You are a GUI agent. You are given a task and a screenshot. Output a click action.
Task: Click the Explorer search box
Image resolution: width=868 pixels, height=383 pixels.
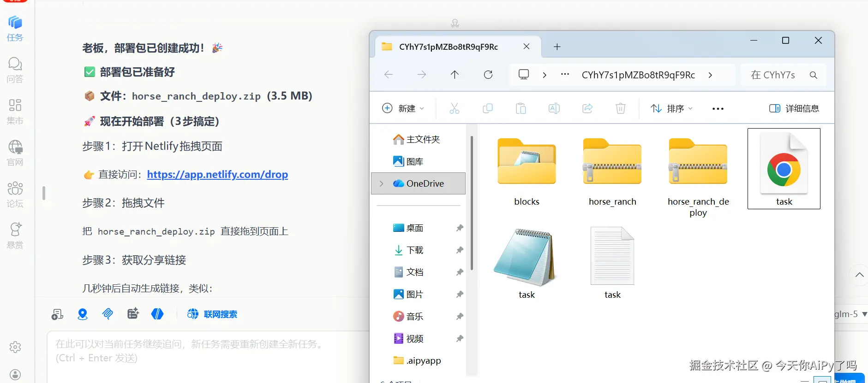[783, 75]
